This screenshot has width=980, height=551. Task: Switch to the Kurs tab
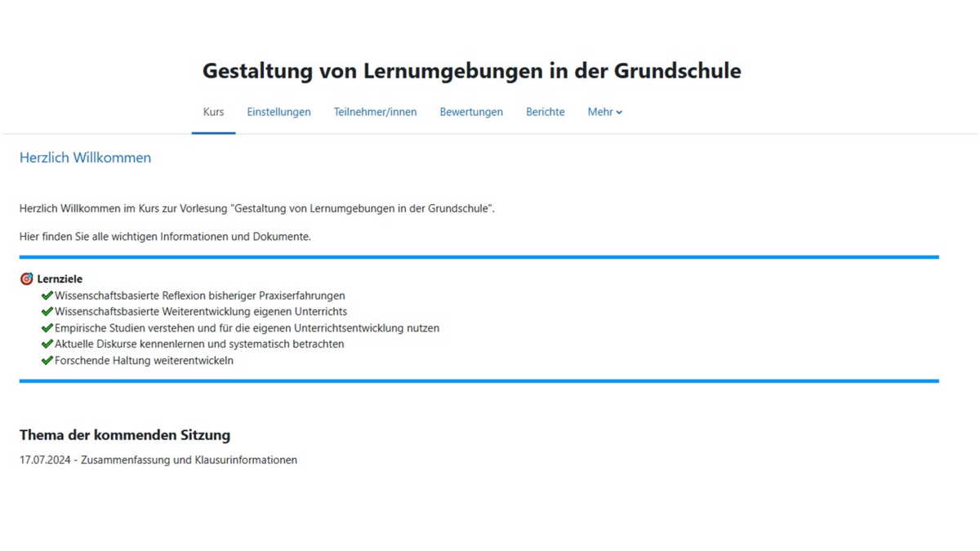pos(213,112)
